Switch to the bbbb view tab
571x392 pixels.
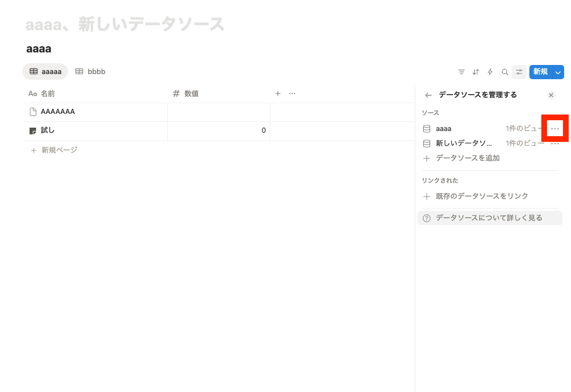pos(91,72)
